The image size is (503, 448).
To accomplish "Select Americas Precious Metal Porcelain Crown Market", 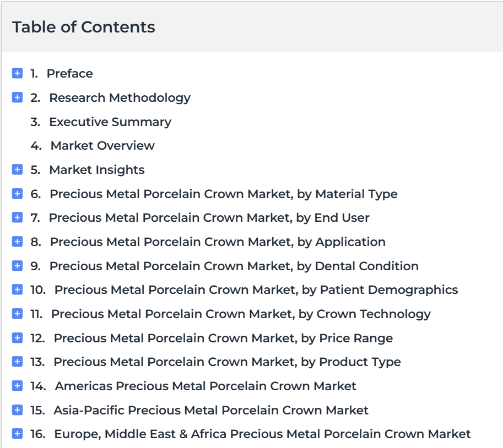I will 205,386.
